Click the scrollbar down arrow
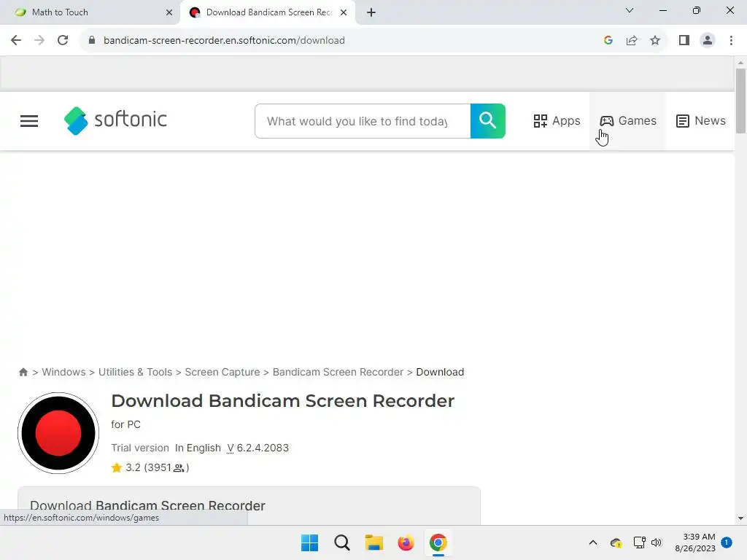Screen dimensions: 747x560 740,518
